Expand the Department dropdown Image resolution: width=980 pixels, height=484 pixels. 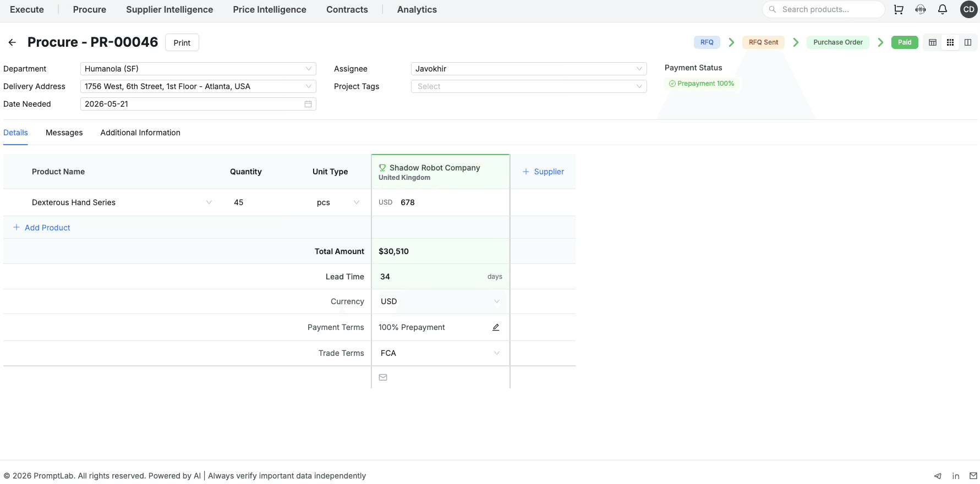tap(198, 69)
